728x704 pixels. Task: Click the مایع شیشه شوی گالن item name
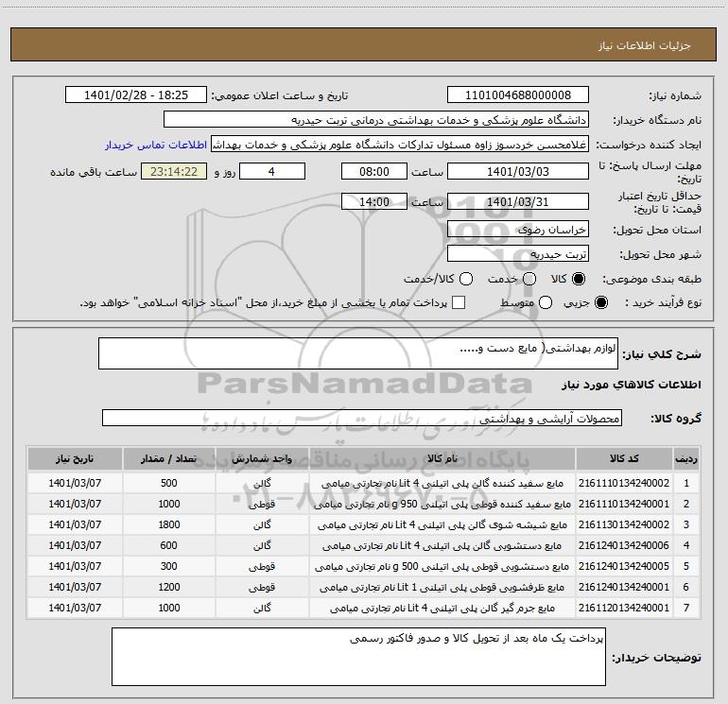pos(442,525)
